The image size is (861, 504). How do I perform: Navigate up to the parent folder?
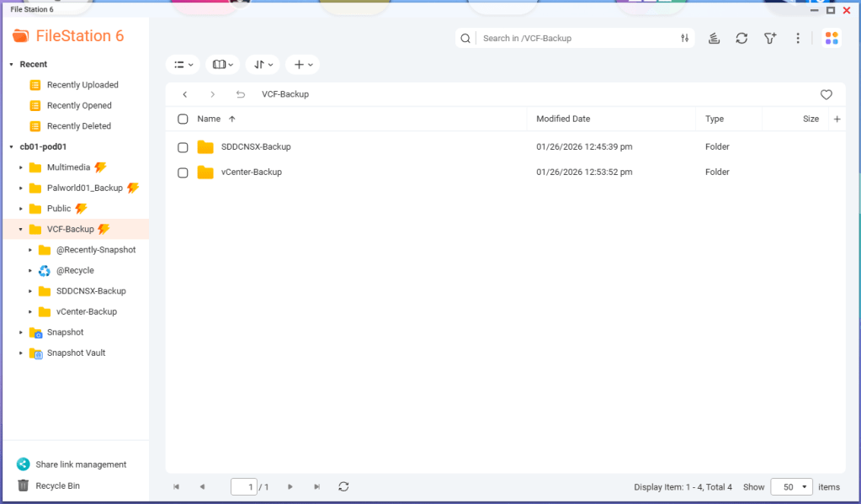pyautogui.click(x=241, y=94)
